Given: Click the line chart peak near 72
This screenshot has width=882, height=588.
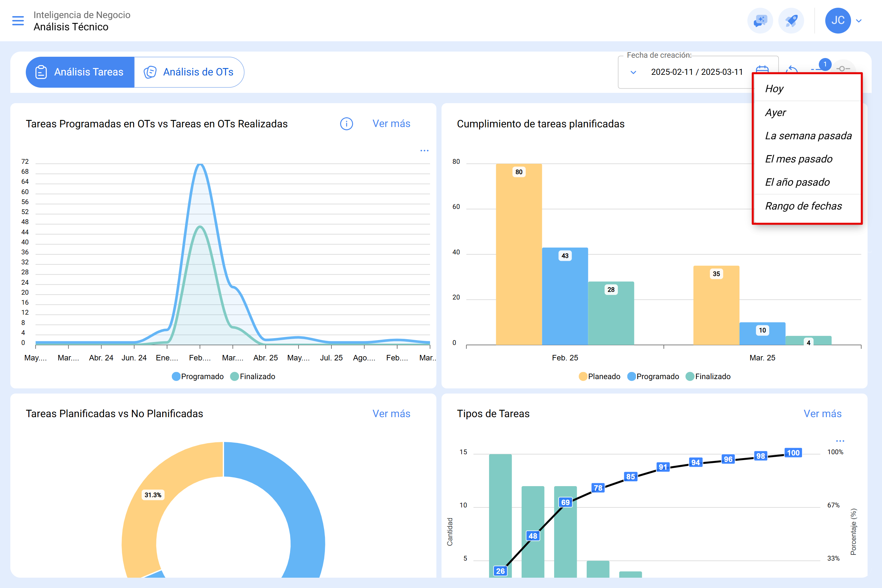Looking at the screenshot, I should 200,165.
